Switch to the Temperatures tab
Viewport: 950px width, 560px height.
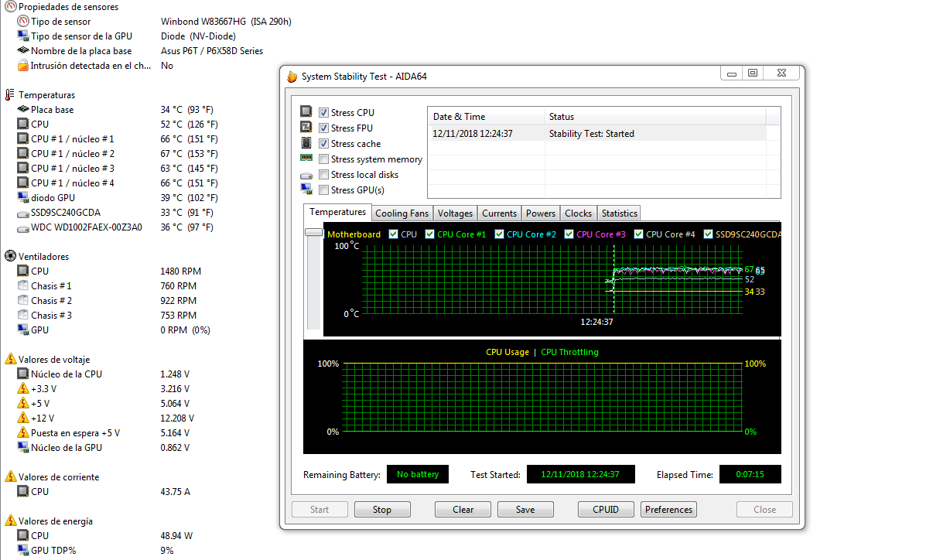click(x=337, y=212)
